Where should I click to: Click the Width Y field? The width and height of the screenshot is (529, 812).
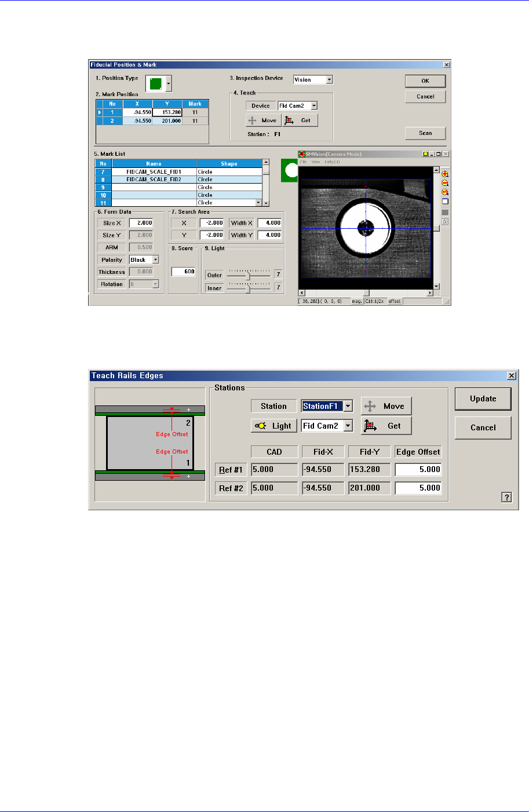tap(269, 235)
